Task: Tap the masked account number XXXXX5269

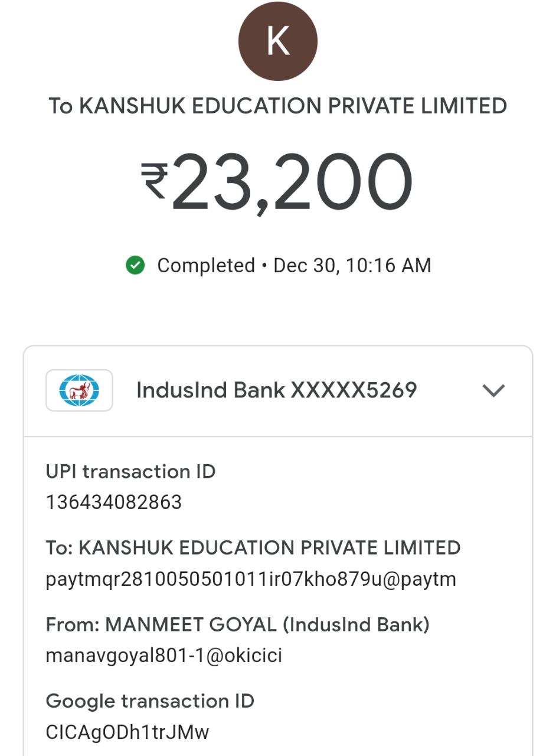Action: pos(354,390)
